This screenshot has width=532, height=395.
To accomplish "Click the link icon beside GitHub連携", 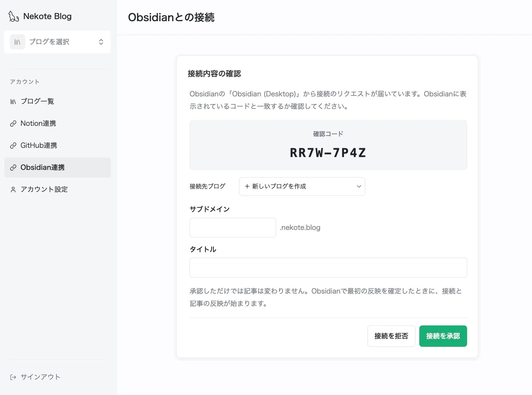I will coord(13,145).
